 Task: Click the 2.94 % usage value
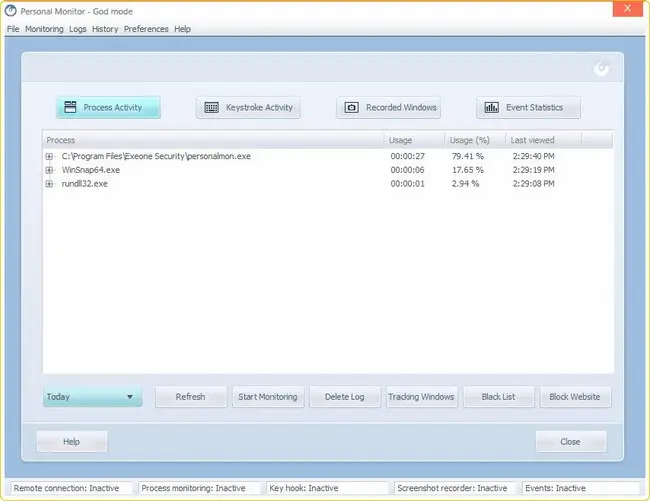click(465, 184)
